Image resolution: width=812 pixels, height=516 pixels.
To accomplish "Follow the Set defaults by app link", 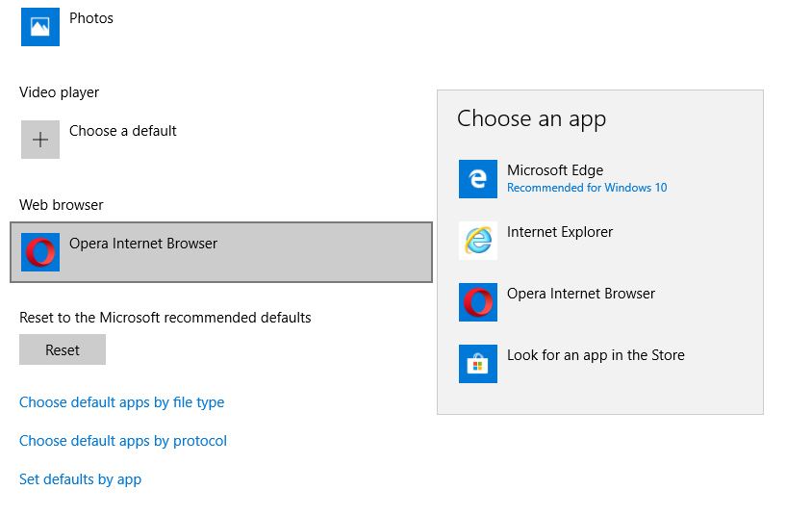I will pos(80,479).
